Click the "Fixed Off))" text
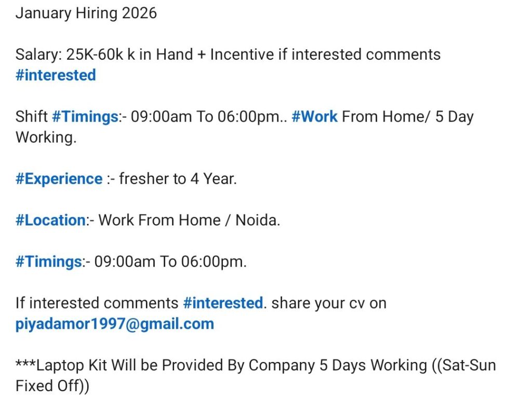Screen dimensions: 532x401 tap(52, 386)
